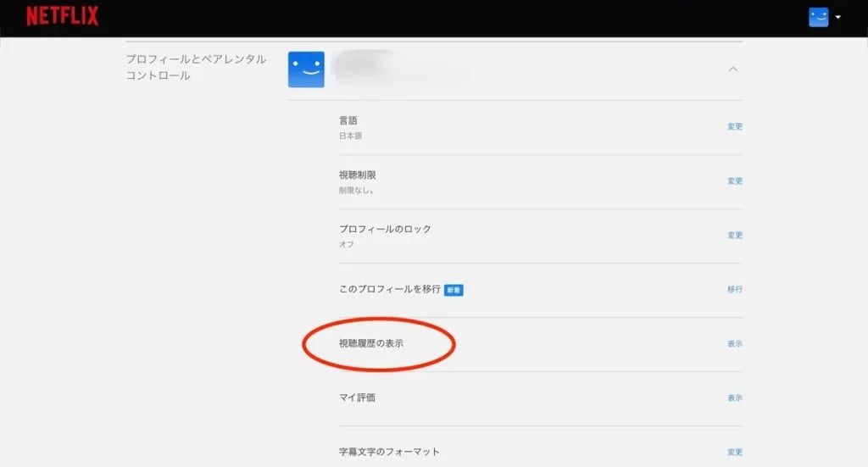Viewport: 868px width, 467px height.
Task: Open the account dropdown caret beside the header avatar
Action: 837,17
